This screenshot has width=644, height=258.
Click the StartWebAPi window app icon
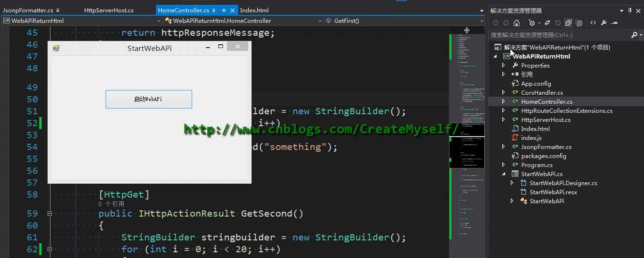[x=56, y=48]
